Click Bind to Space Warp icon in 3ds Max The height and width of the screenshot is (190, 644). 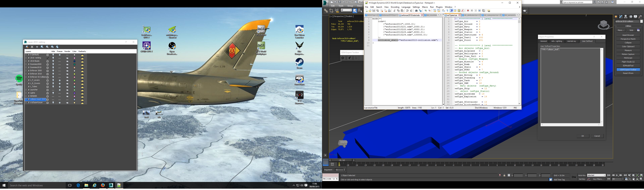point(337,11)
